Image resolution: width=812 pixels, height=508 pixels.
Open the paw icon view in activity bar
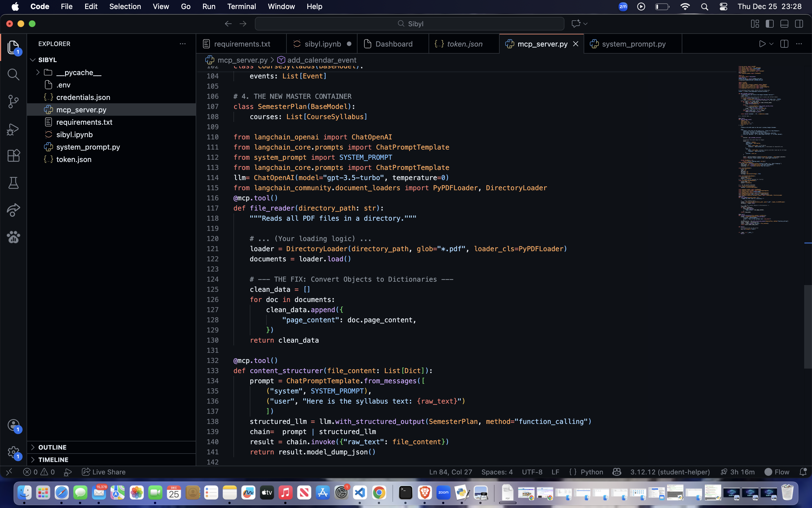coord(13,237)
